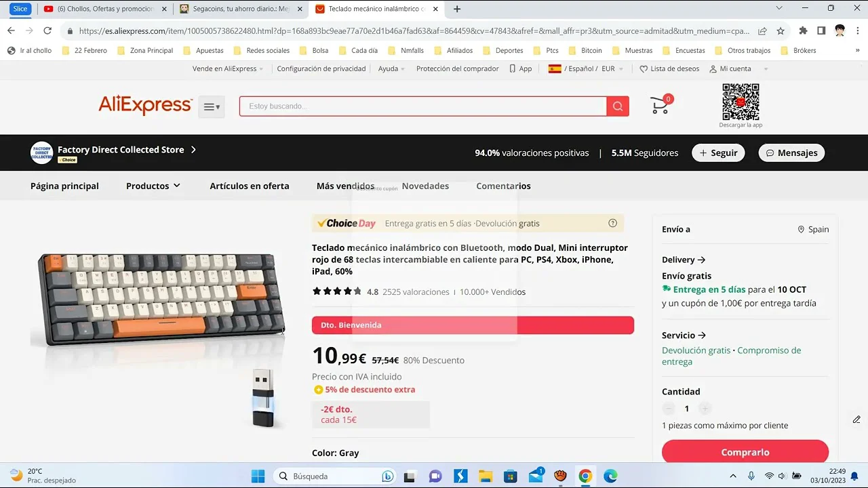This screenshot has height=488, width=868.
Task: Click the share page icon in address bar
Action: coord(762,30)
